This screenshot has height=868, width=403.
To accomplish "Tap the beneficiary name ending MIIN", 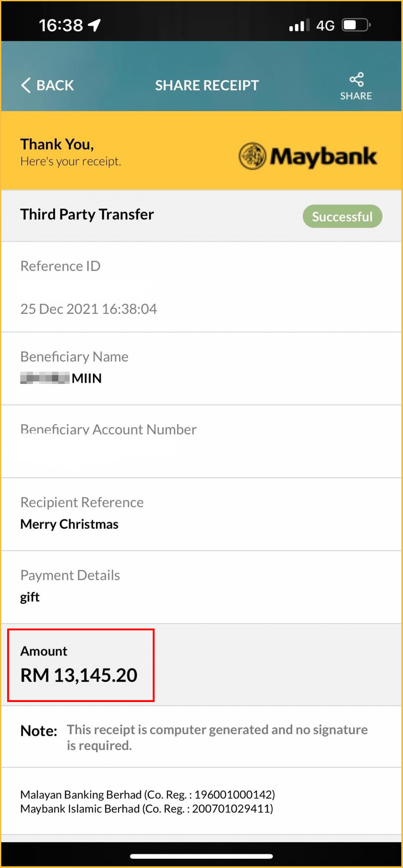I will (61, 378).
